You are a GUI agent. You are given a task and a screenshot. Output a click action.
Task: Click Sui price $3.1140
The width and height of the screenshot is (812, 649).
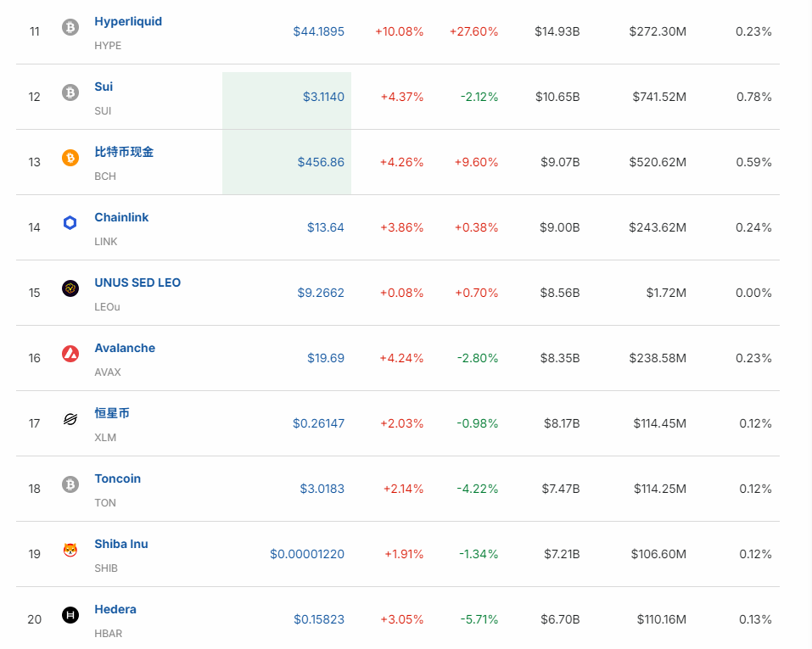pos(323,97)
